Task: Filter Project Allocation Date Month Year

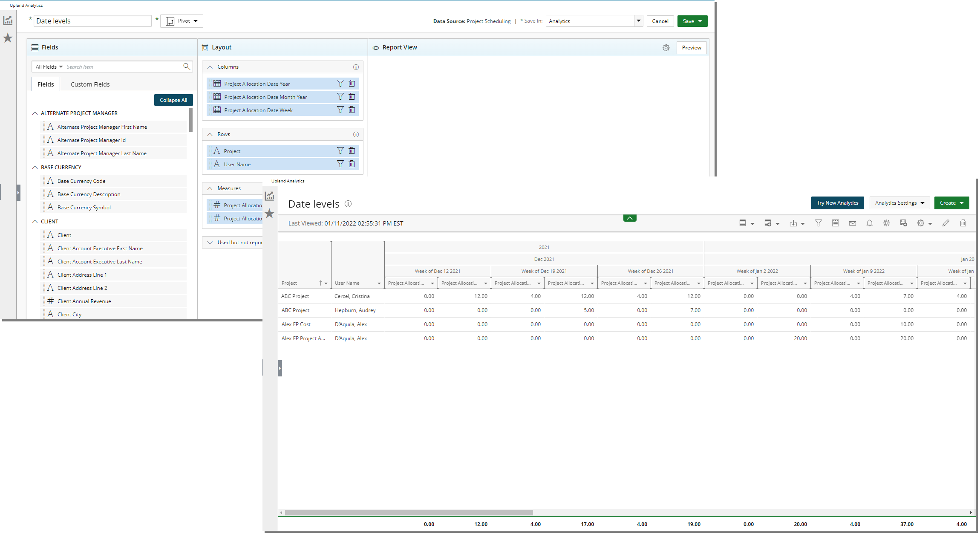Action: (340, 97)
